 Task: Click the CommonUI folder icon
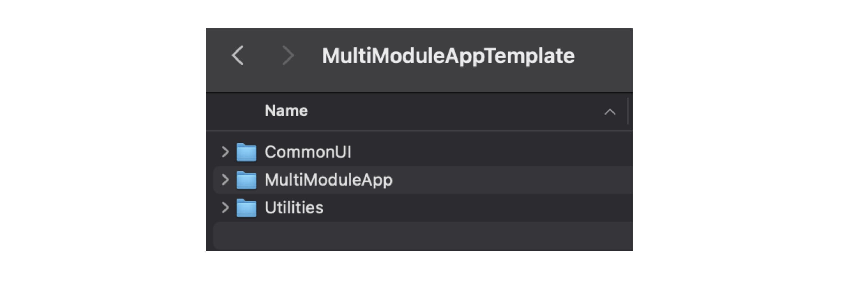(x=248, y=152)
